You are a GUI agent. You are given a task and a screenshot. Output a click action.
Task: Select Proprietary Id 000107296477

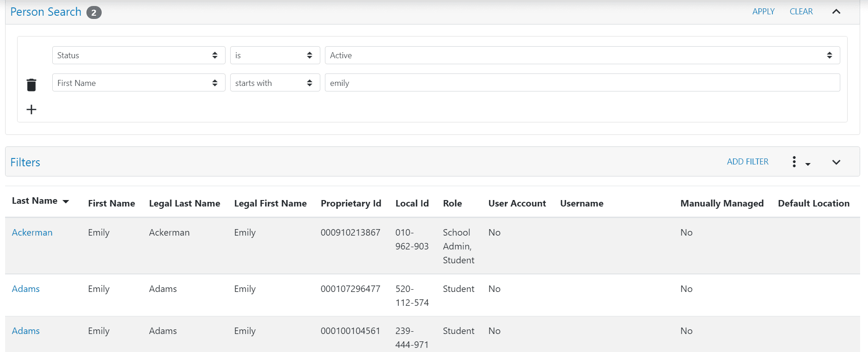pos(350,289)
